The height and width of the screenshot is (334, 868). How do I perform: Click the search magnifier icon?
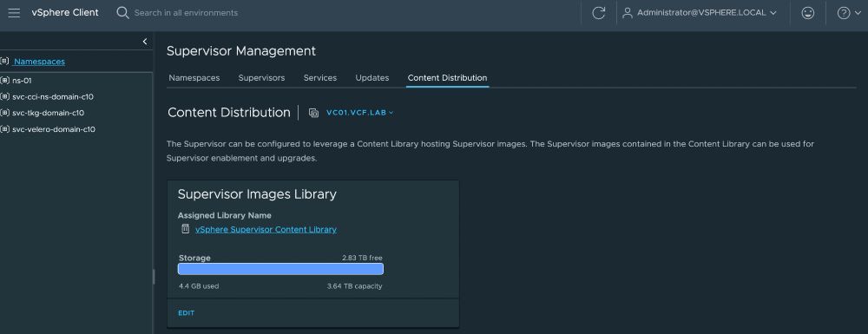pyautogui.click(x=122, y=13)
